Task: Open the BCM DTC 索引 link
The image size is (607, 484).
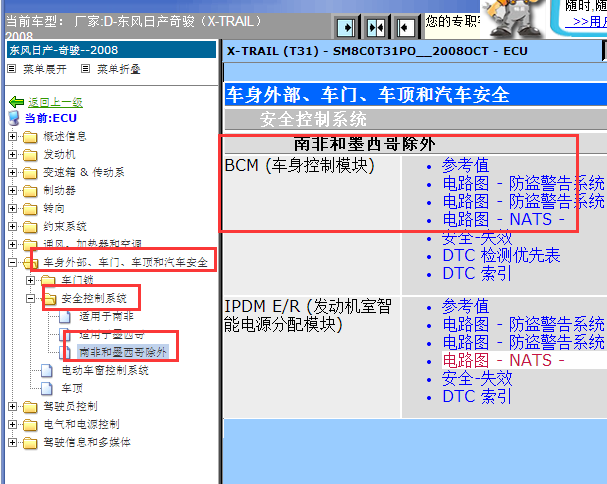Action: coord(477,274)
